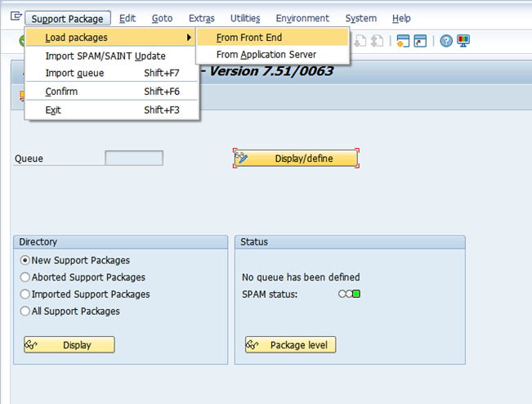Click the window menu icon left of Support Package
532x404 pixels.
(16, 16)
